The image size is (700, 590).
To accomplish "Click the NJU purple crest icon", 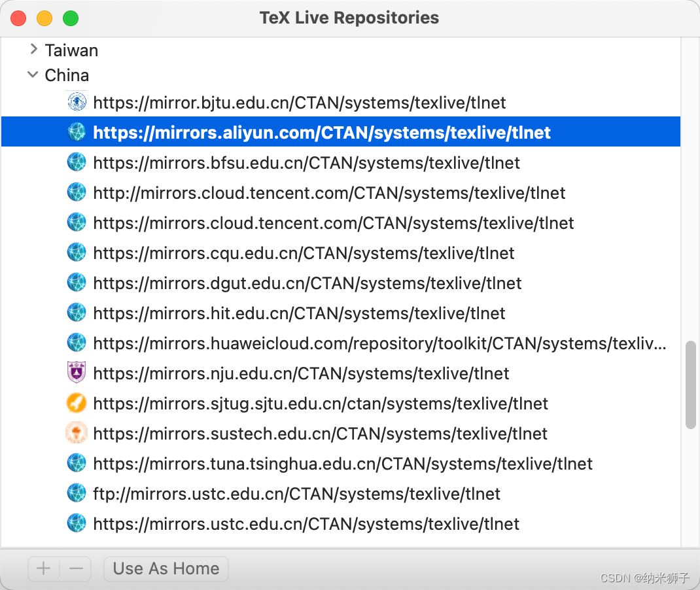I will tap(77, 373).
